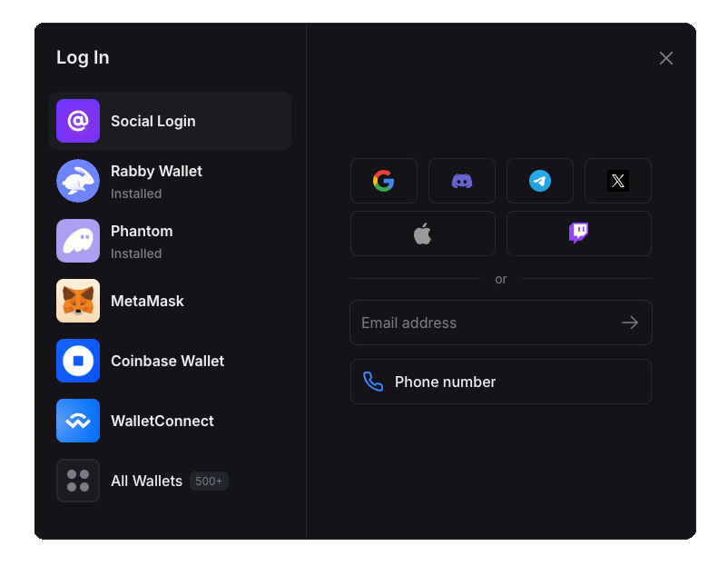Sign in with the Google icon

[383, 180]
